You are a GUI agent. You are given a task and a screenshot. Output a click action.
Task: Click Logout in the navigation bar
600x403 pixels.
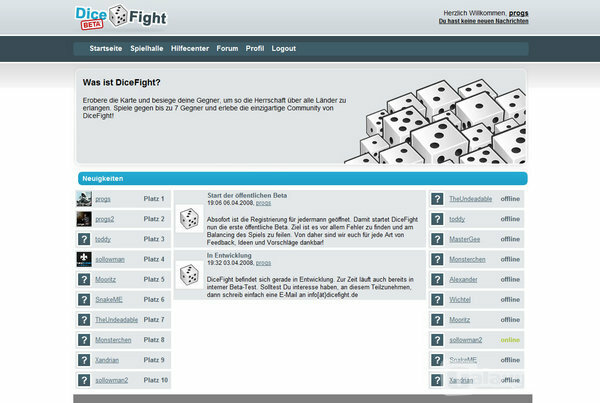(284, 49)
